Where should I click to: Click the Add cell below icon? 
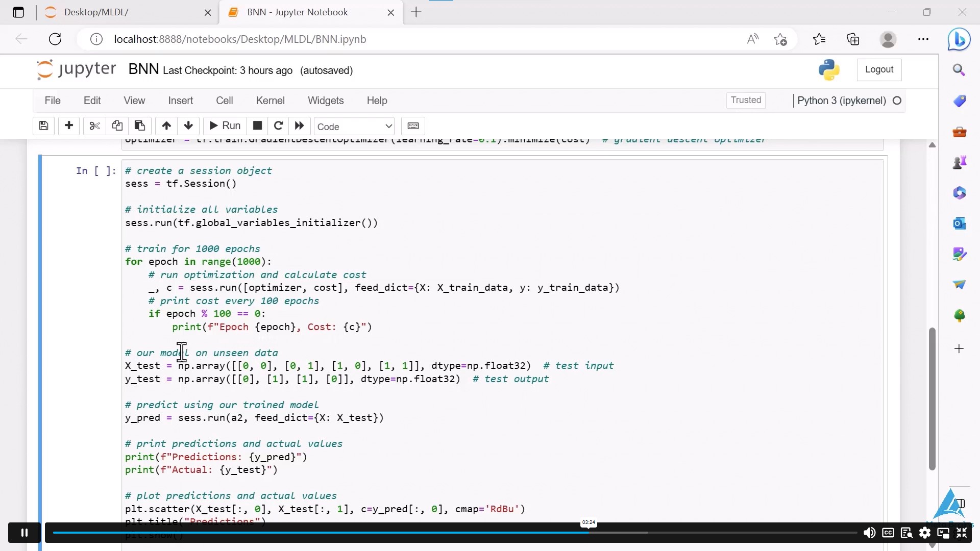coord(68,126)
